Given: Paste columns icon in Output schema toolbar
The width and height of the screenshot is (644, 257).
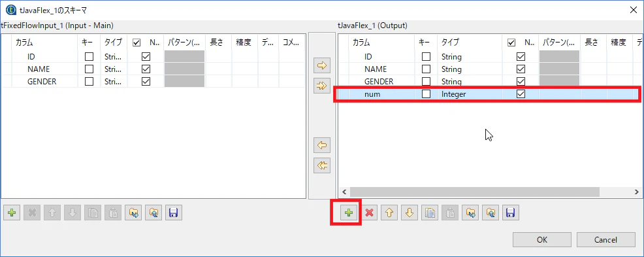Looking at the screenshot, I should 450,213.
